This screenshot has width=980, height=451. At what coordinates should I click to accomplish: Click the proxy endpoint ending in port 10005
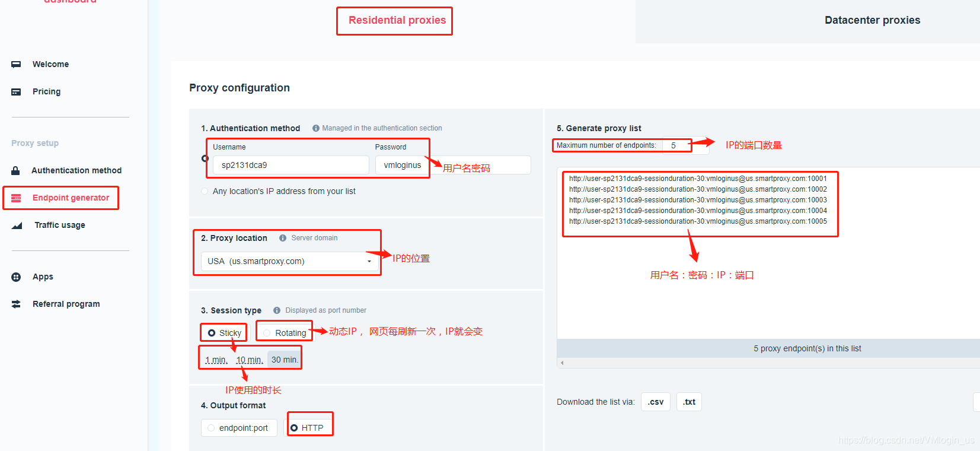coord(698,221)
